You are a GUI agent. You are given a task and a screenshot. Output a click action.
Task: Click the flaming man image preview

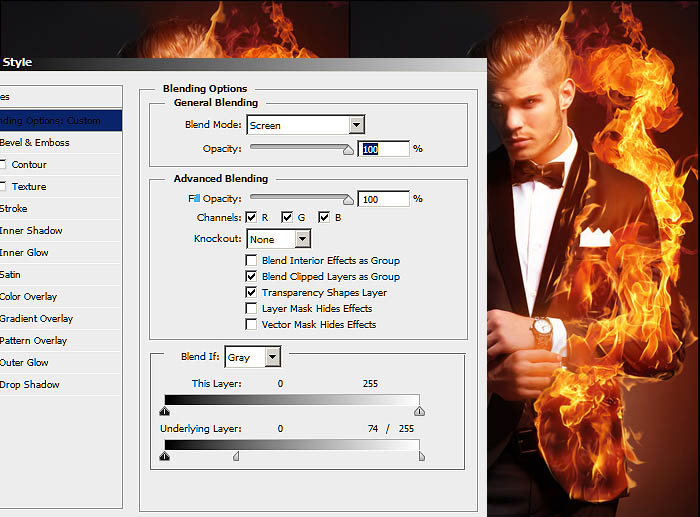click(593, 259)
